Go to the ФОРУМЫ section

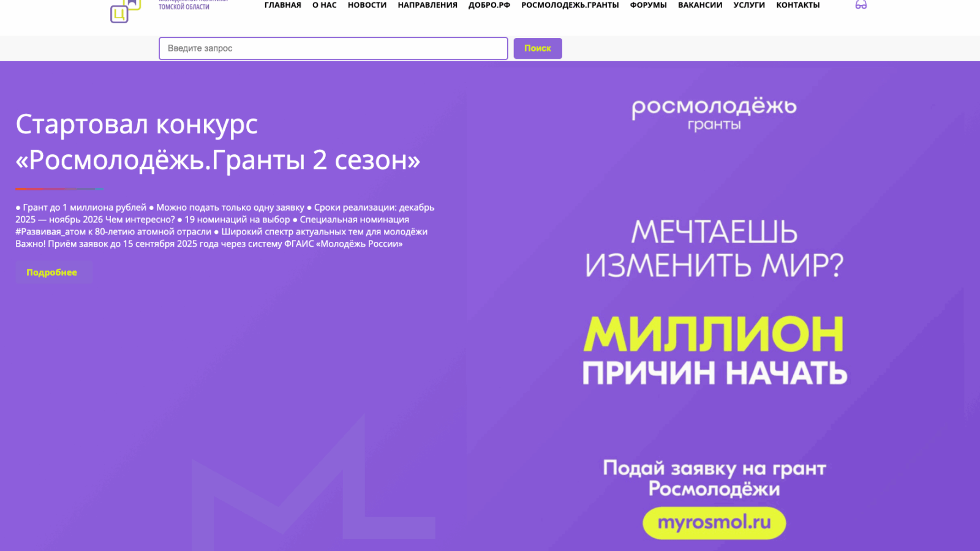[x=649, y=5]
